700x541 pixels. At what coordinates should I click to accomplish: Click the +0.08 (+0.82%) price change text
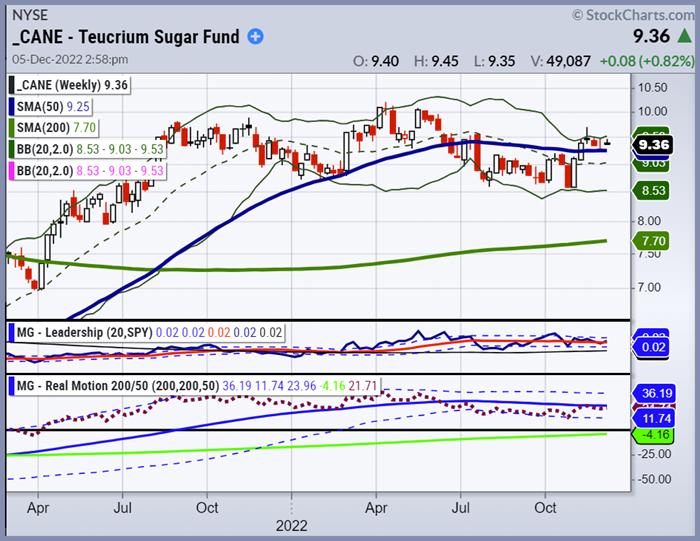(x=647, y=60)
